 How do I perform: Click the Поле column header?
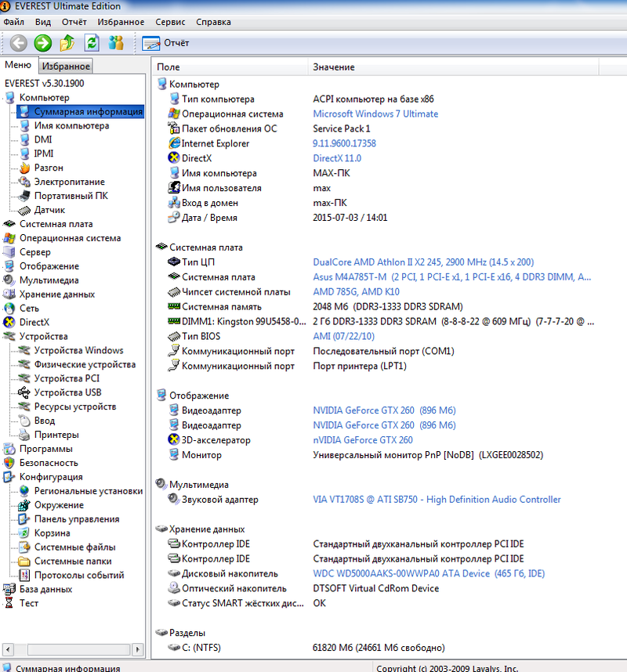pos(230,67)
